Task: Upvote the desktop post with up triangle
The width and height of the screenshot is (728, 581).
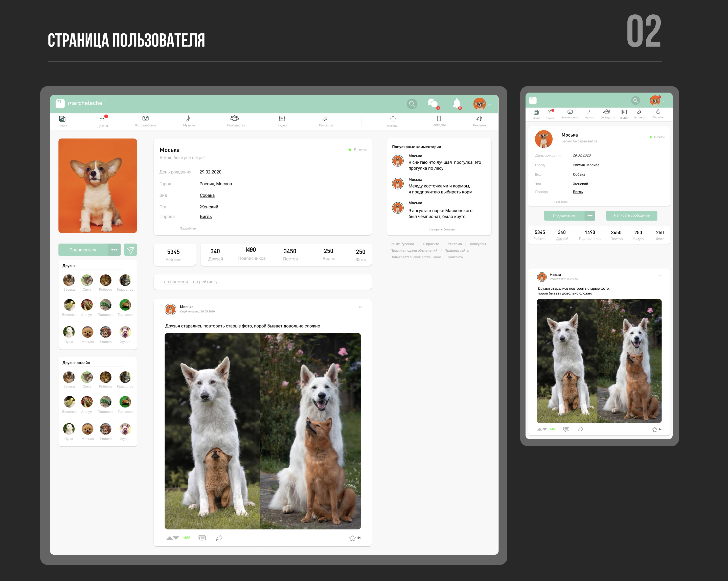Action: point(170,538)
